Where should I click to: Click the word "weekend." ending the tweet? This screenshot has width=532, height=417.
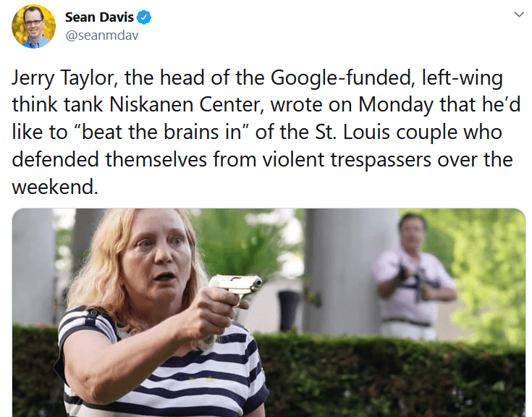click(x=55, y=187)
